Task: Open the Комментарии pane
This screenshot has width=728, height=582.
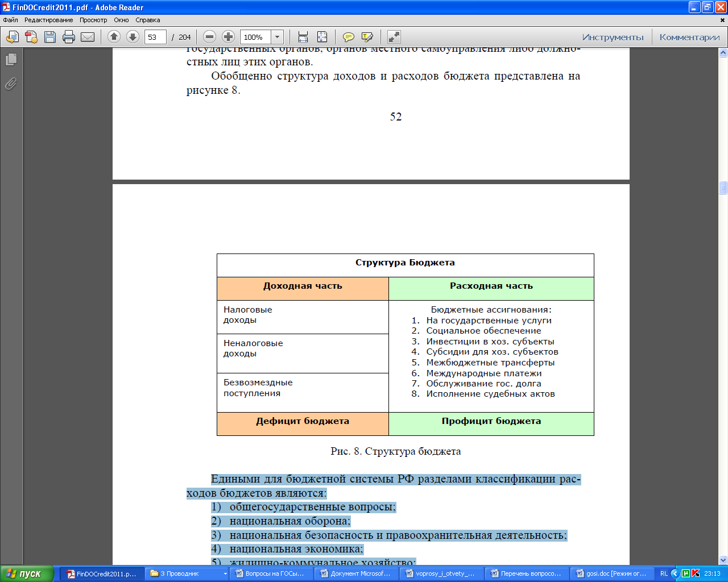Action: pos(690,37)
